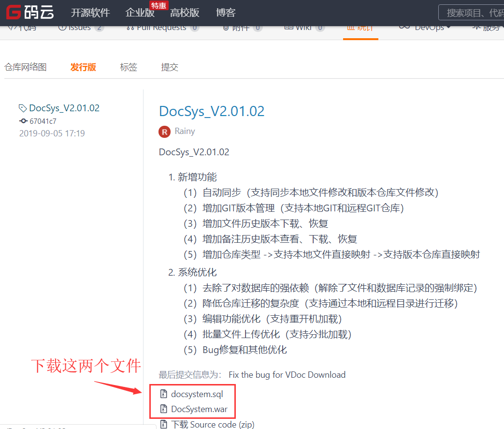Click the file icon before docsystem.sql
The height and width of the screenshot is (429, 504).
pyautogui.click(x=165, y=394)
